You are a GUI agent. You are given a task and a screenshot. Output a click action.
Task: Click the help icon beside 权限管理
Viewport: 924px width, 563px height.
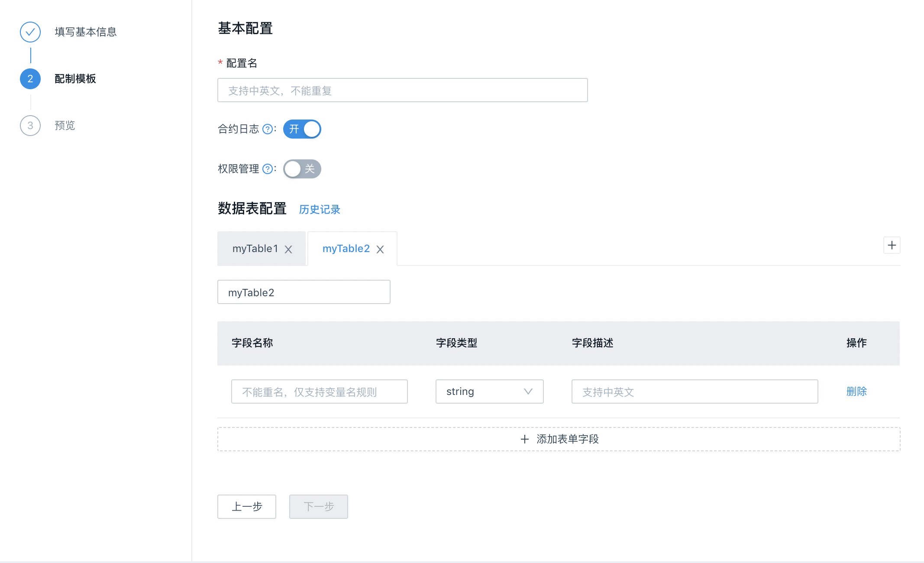(x=268, y=169)
